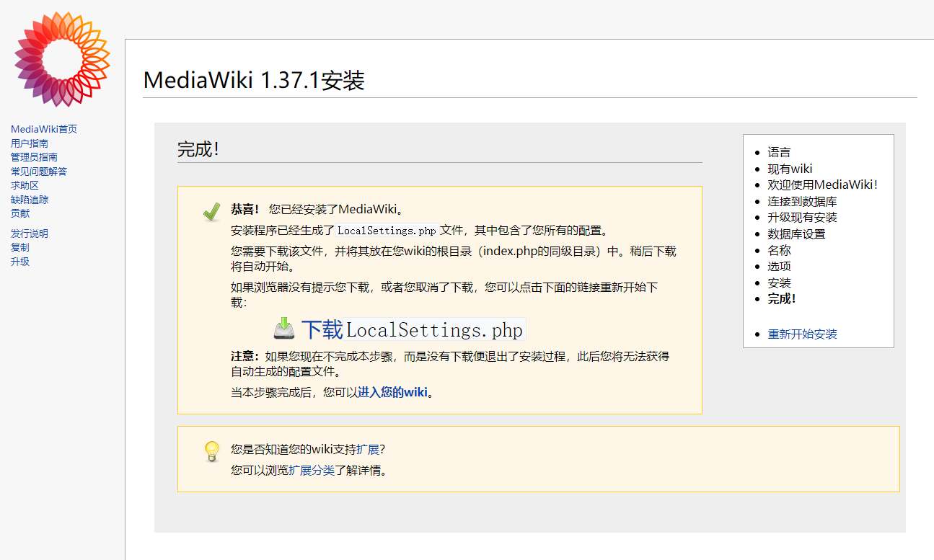Click the 安装 step in the step list
Viewport: 934px width, 560px height.
779,283
